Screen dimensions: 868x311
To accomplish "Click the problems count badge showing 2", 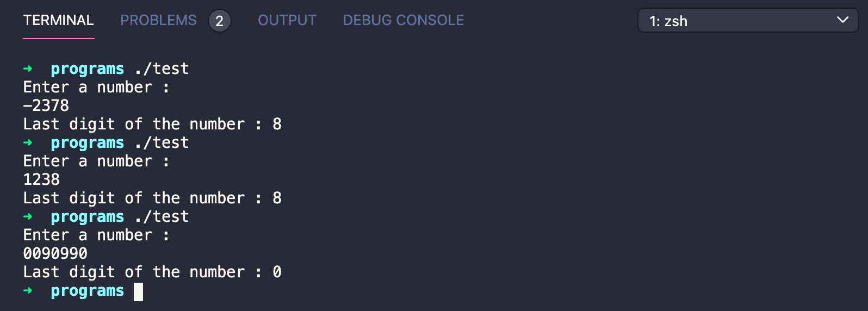I will [x=219, y=21].
